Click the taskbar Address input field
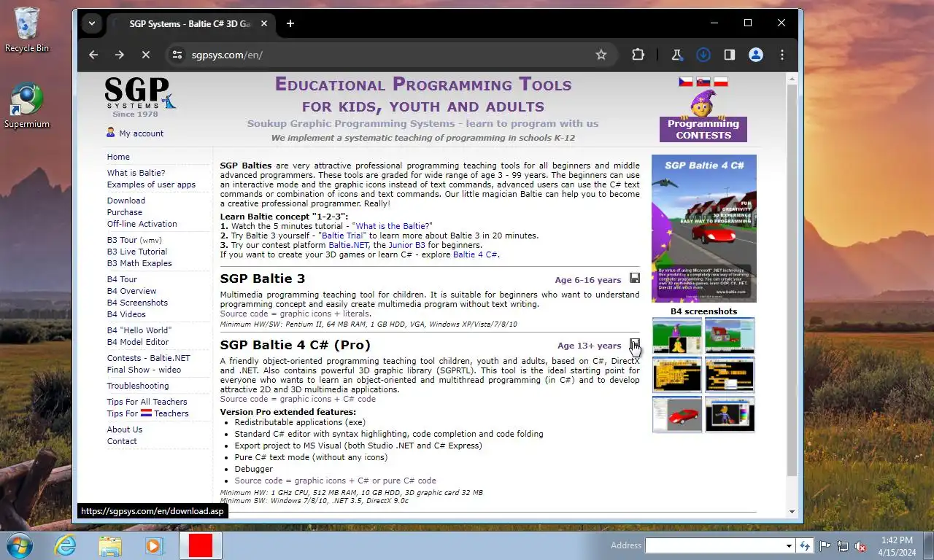 tap(714, 545)
